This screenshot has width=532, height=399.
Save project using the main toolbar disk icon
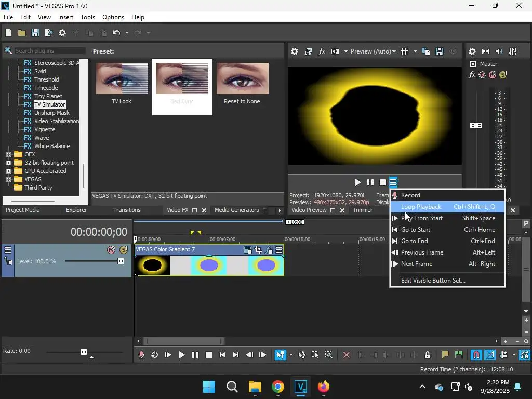(35, 33)
